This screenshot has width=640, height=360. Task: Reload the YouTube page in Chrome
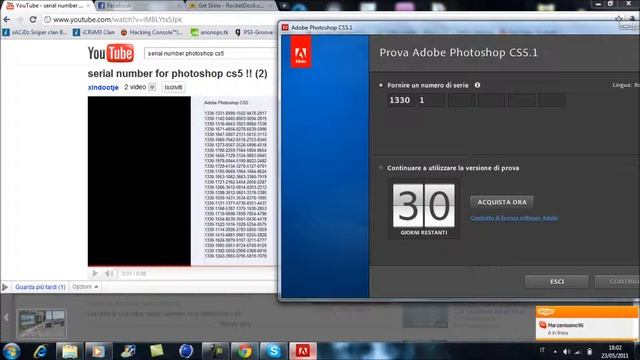(33, 20)
